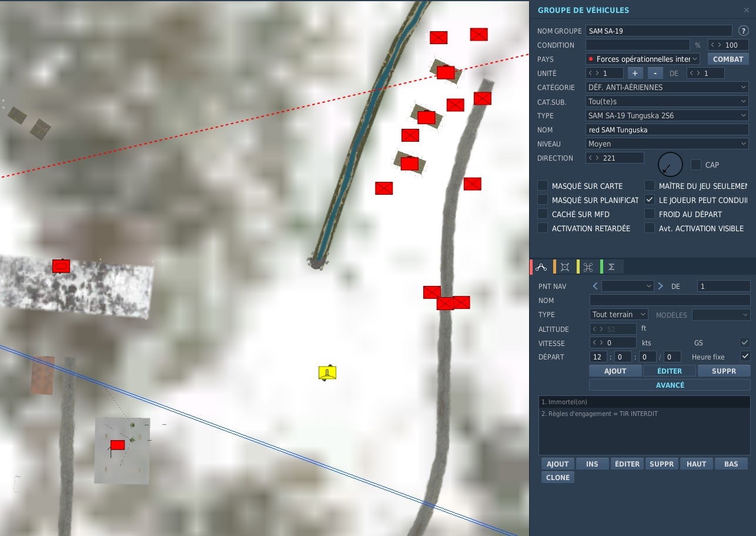This screenshot has width=756, height=536.
Task: Click AJOUT button above AVANCÉ
Action: 615,371
